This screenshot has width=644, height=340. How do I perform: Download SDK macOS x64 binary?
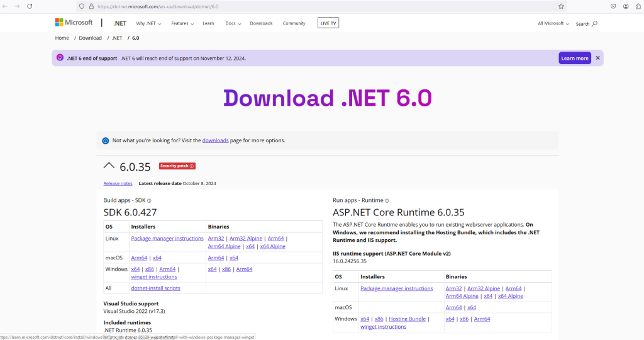(x=234, y=258)
